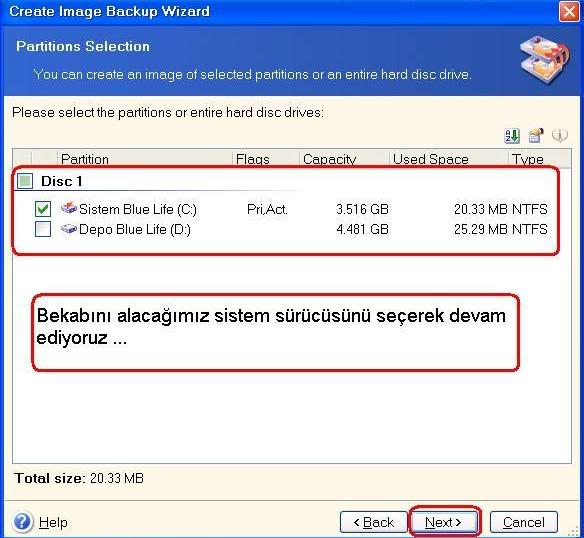This screenshot has width=584, height=538.
Task: Click the disabled info icon
Action: click(x=560, y=135)
